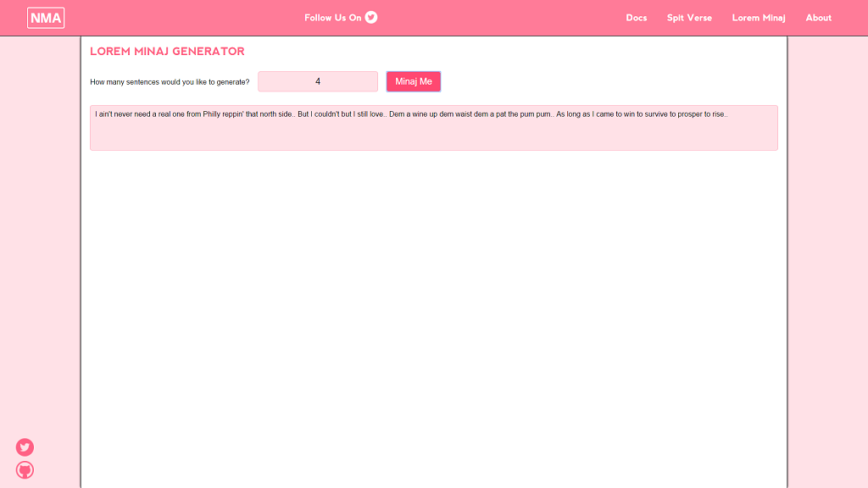868x488 pixels.
Task: Click the Minaj Me button
Action: (x=414, y=81)
